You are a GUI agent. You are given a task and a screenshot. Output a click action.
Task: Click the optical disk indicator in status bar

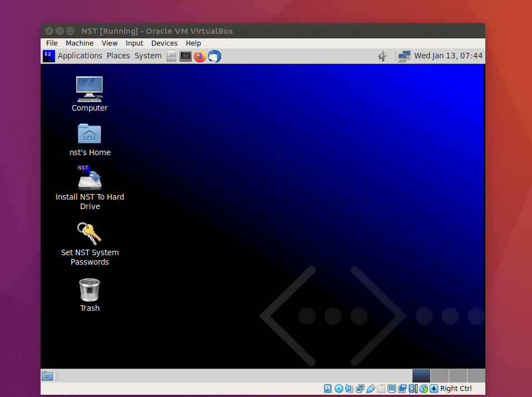coord(339,389)
